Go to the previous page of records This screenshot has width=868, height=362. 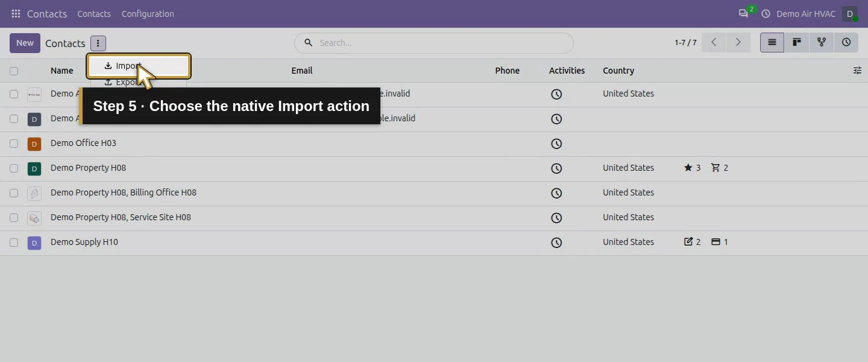[x=714, y=42]
